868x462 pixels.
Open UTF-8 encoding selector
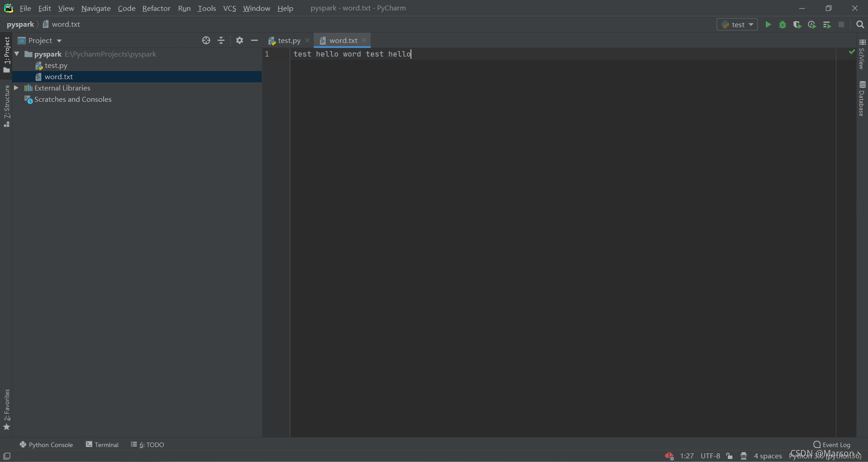[710, 456]
